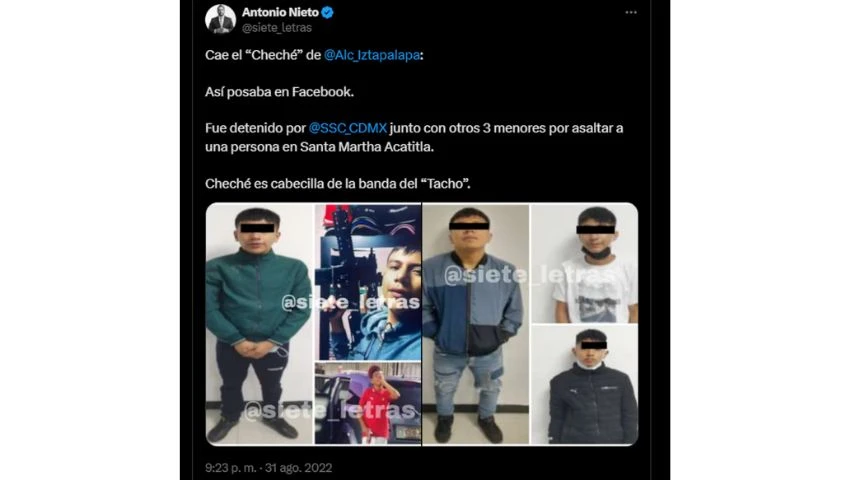Select the line 'Así posaba en Facebook.'
The height and width of the screenshot is (480, 850).
tap(279, 92)
